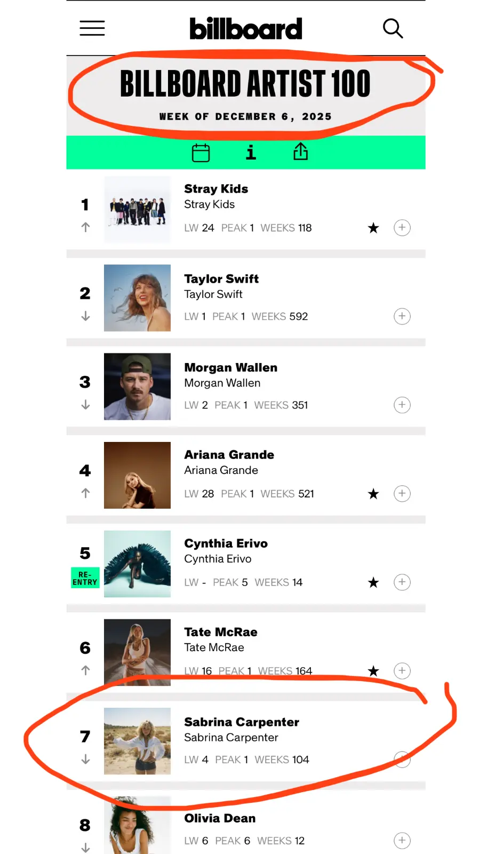Open the hamburger navigation menu
The image size is (504, 854).
pos(92,28)
